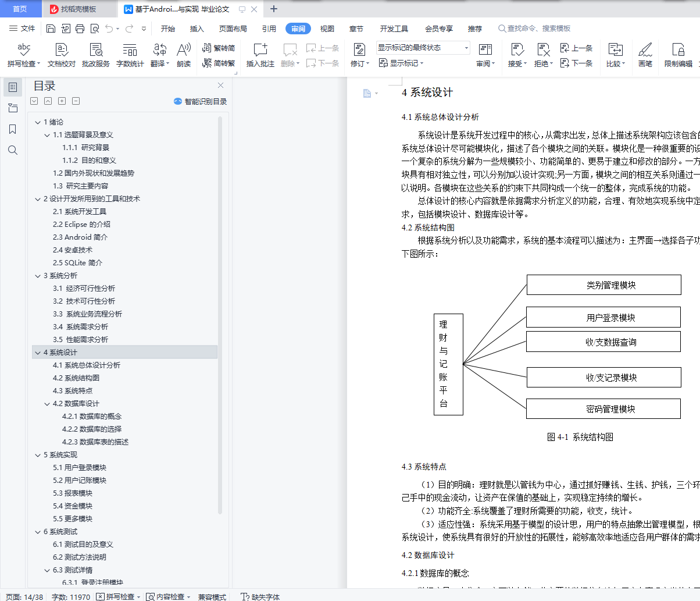Jump to 3.3 系统业务流程分析 in outline
This screenshot has width=700, height=601.
(x=87, y=314)
